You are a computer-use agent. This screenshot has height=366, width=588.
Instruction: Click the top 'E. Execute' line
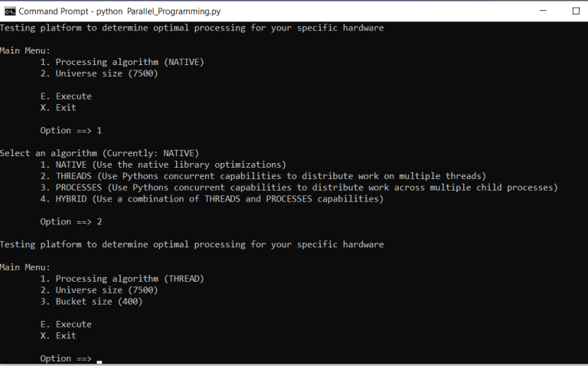point(66,96)
